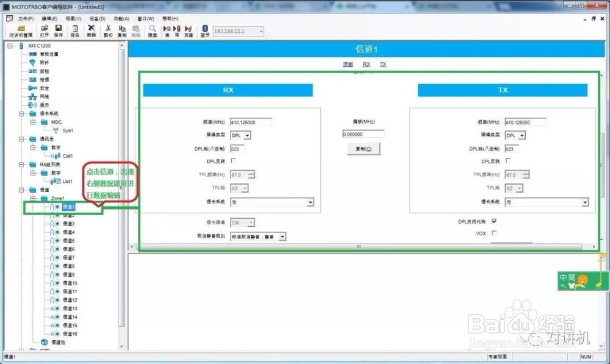Viewport: 610px width, 364px height.
Task: Open 取消静音规则 dropdown
Action: click(282, 237)
